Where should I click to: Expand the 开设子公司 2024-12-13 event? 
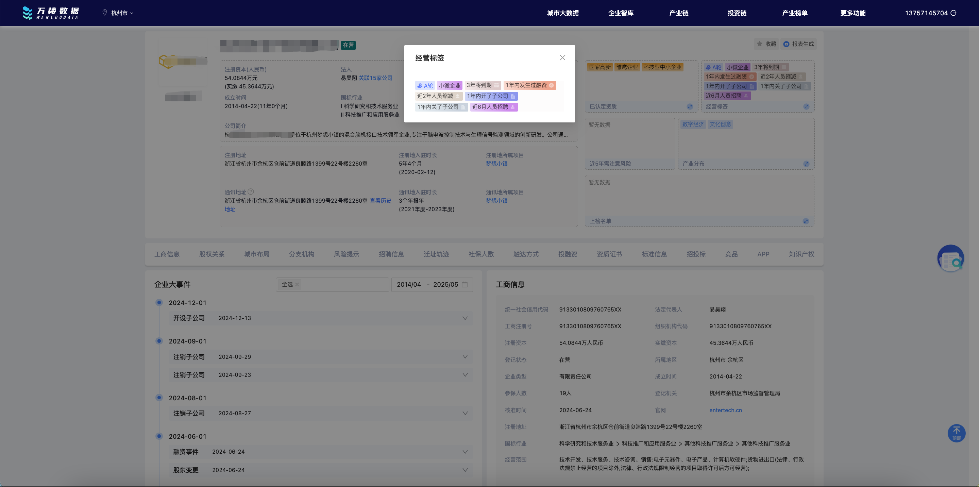(465, 318)
